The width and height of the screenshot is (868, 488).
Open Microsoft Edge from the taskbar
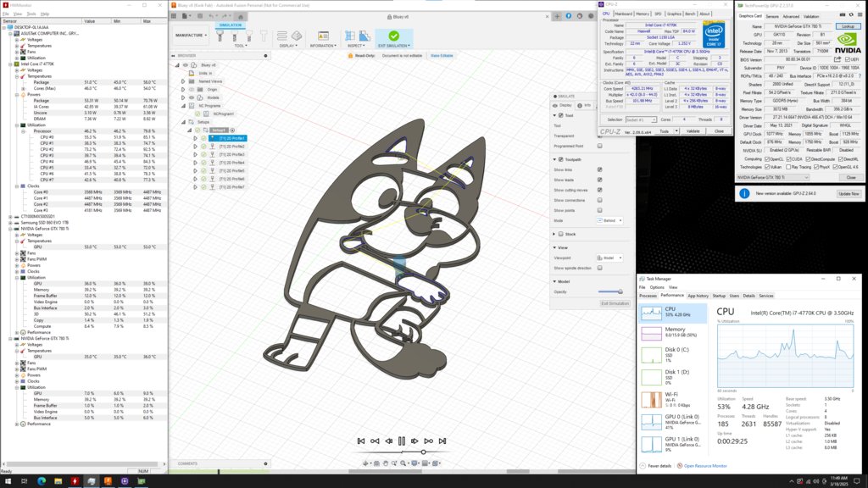(x=42, y=481)
